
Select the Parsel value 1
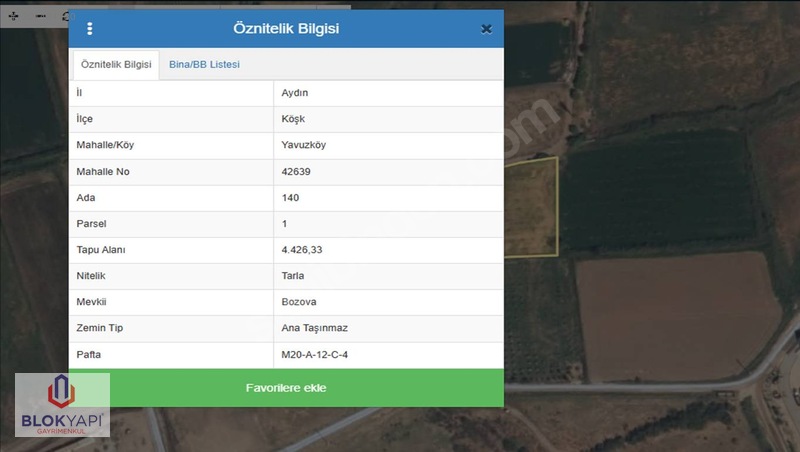[x=284, y=223]
